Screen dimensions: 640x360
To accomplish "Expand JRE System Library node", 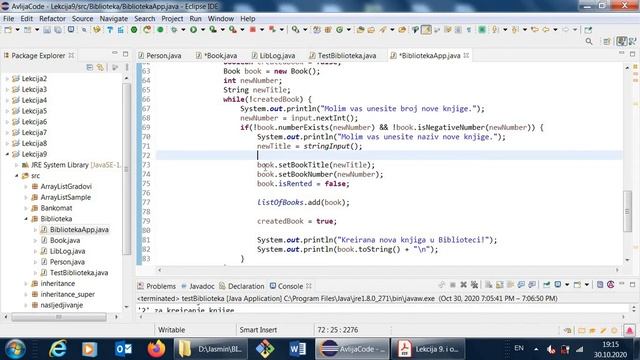I will (16, 165).
